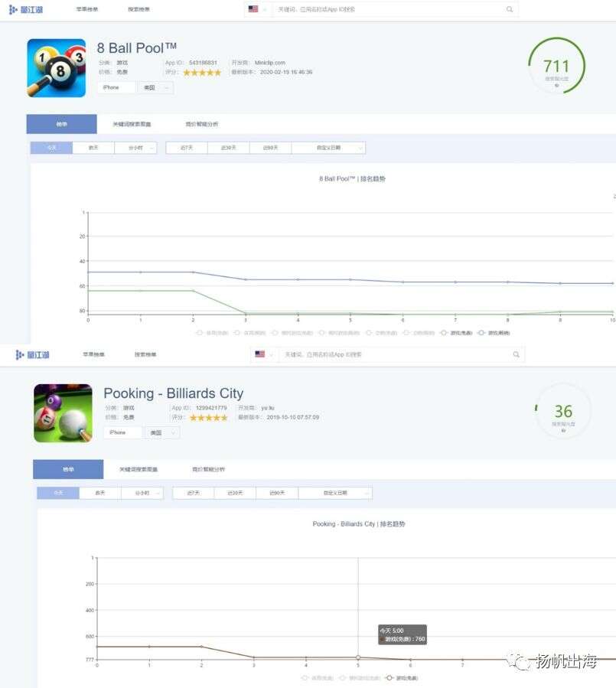Viewport: 616px width, 688px height.
Task: Click the 711 search exposure gauge
Action: pyautogui.click(x=556, y=67)
